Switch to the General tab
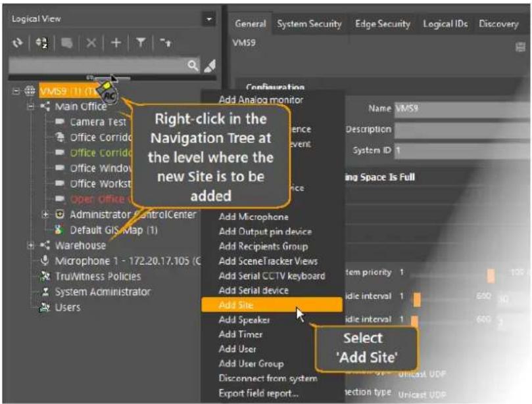The height and width of the screenshot is (404, 532). pyautogui.click(x=251, y=24)
